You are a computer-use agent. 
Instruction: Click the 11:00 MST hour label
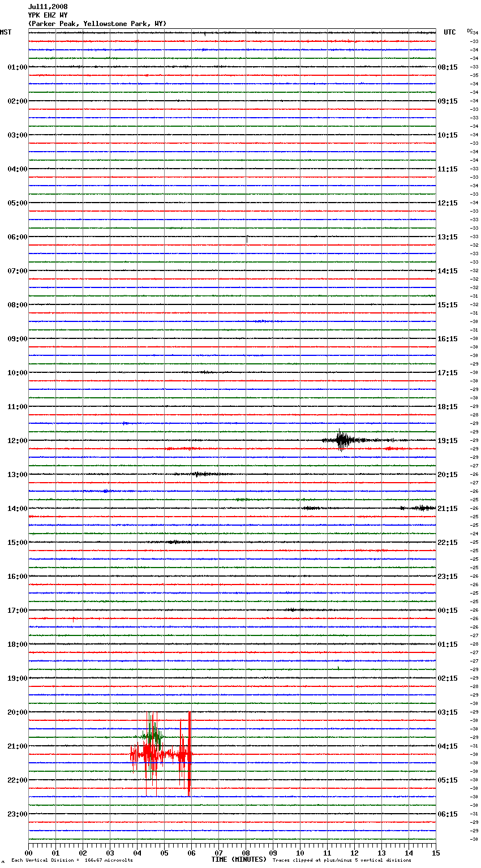18,407
